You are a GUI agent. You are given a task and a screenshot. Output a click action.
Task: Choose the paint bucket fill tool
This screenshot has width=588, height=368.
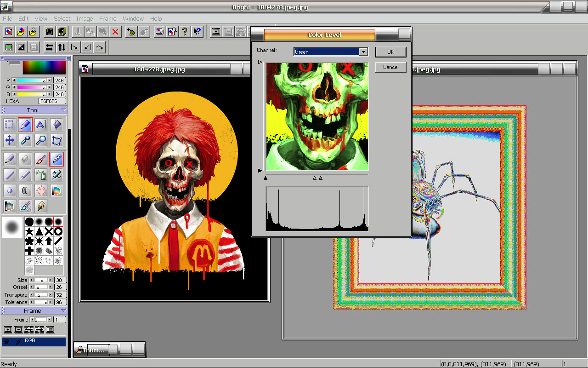coord(57,125)
